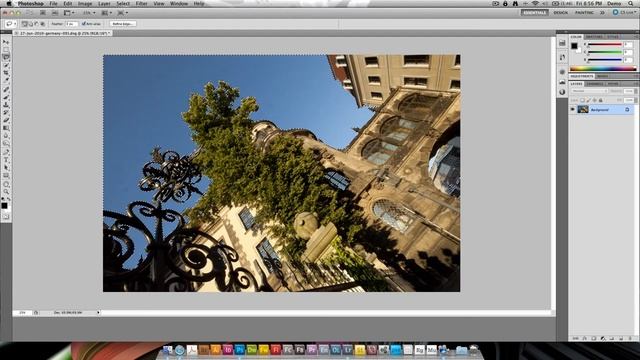Toggle the Anti-alias checkbox

click(x=84, y=24)
